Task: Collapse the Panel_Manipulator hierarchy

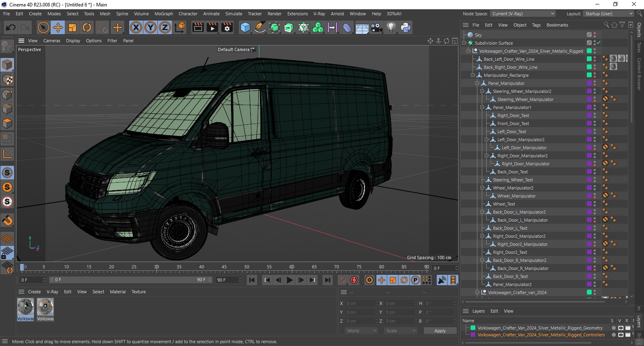Action: click(x=477, y=83)
